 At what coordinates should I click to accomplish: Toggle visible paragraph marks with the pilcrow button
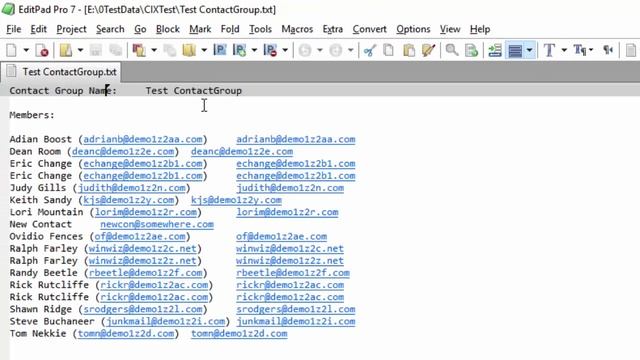[608, 51]
